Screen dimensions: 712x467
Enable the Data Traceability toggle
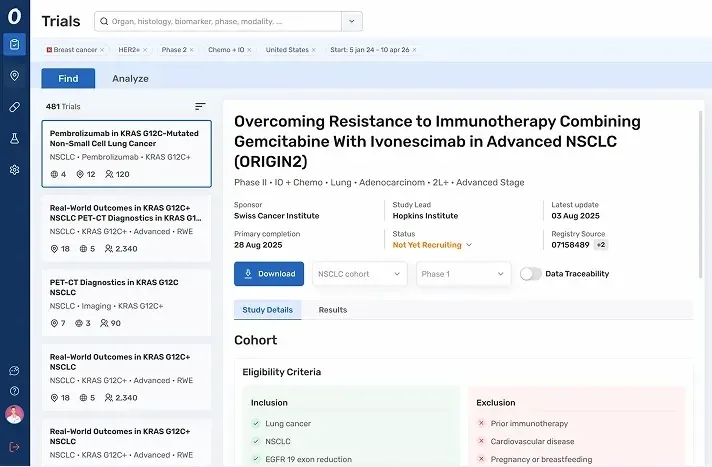coord(530,274)
